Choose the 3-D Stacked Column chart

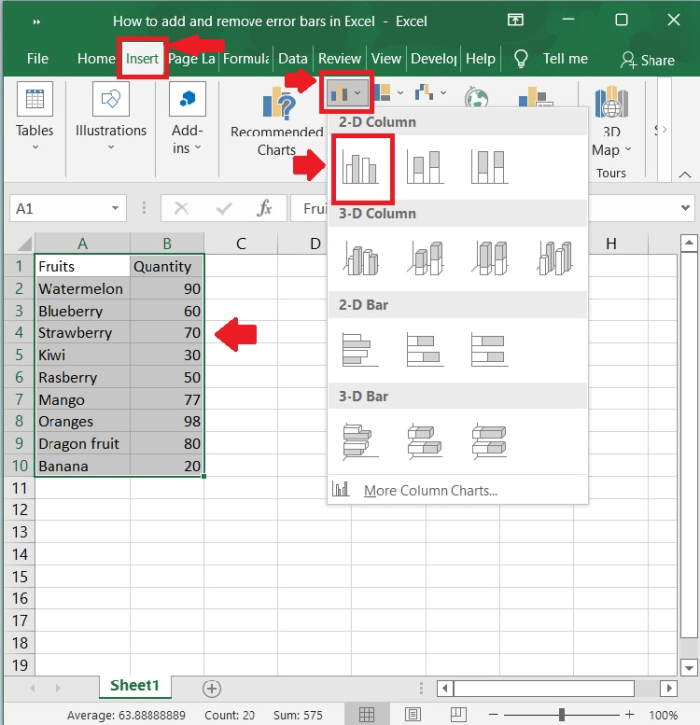coord(425,258)
